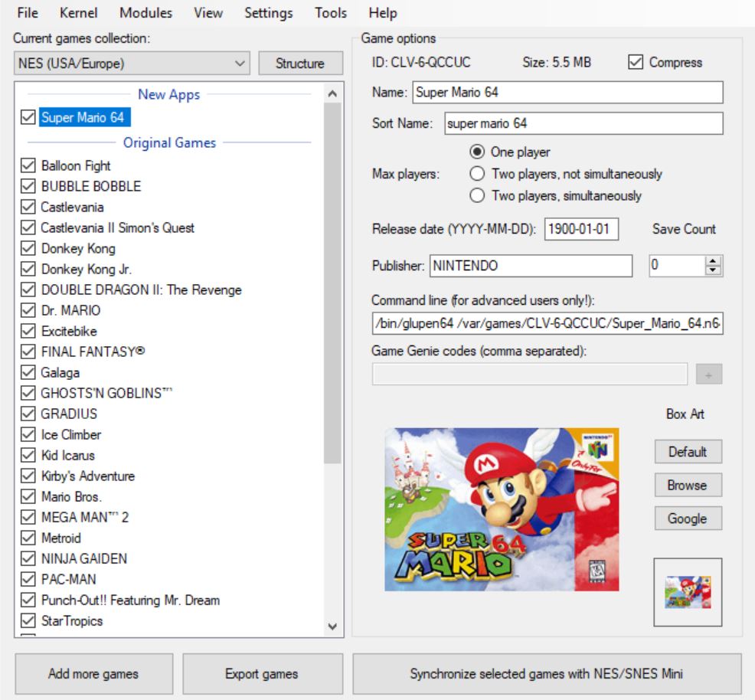The width and height of the screenshot is (755, 700).
Task: Open the Modules menu
Action: click(146, 12)
